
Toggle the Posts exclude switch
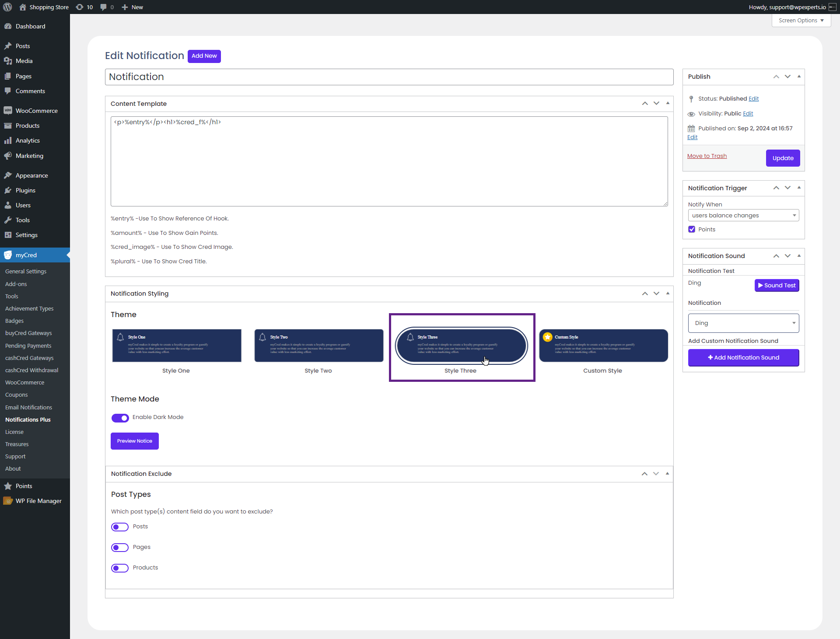(119, 527)
